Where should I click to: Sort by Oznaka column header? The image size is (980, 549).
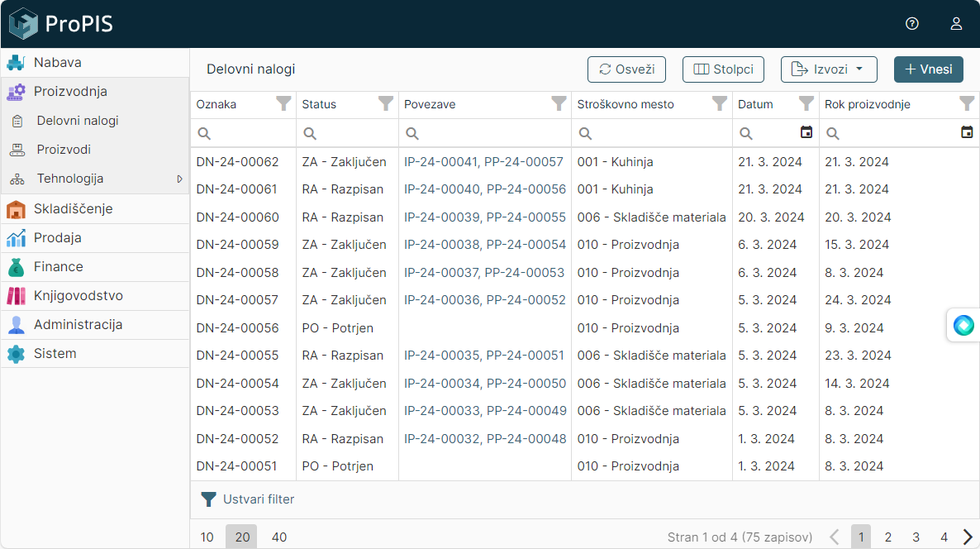[216, 104]
